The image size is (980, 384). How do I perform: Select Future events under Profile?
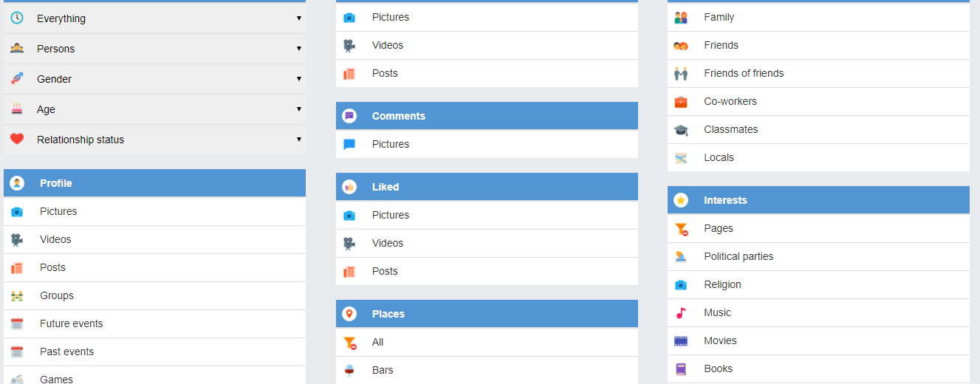click(72, 324)
